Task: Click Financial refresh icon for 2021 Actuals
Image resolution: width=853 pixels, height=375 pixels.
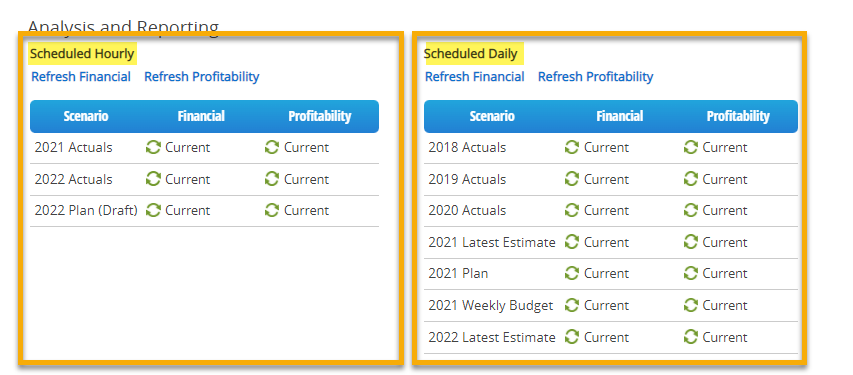Action: pos(153,147)
